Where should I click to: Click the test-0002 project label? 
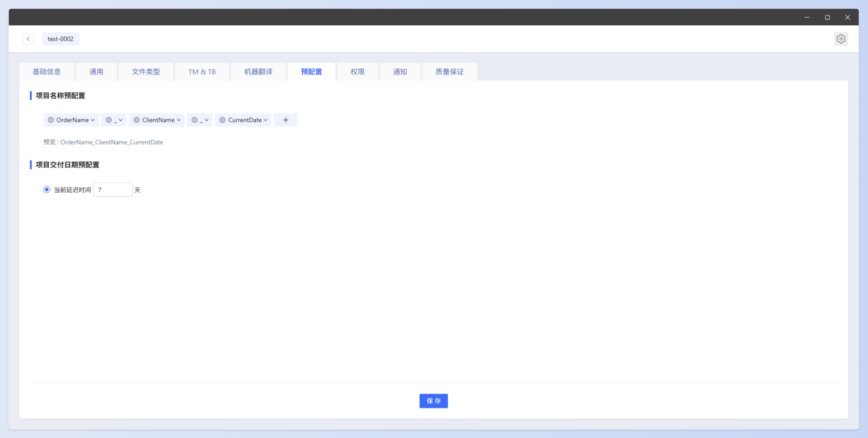[61, 39]
